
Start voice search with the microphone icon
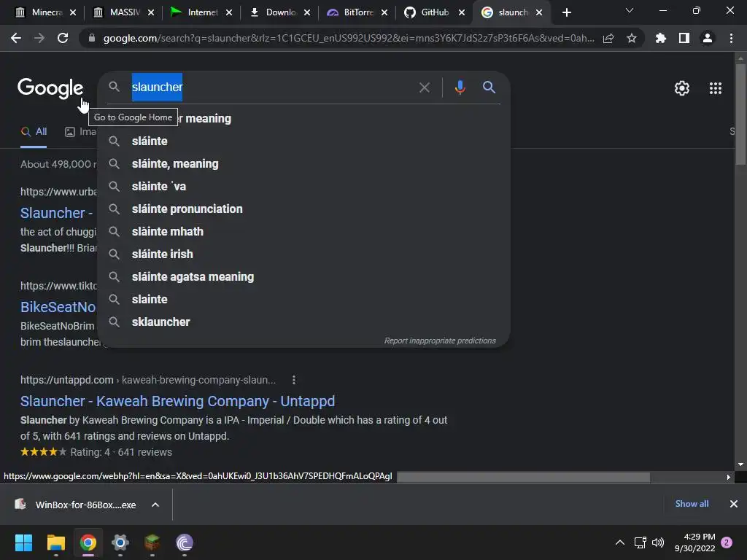(x=460, y=87)
